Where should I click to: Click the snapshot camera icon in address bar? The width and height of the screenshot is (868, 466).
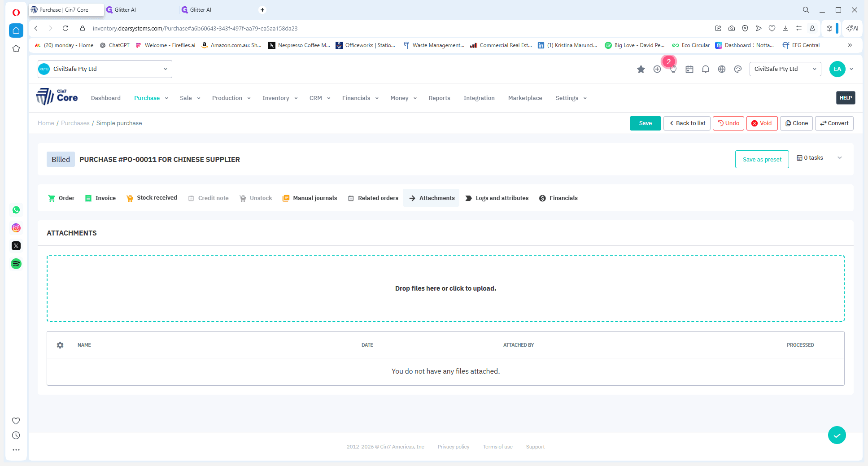click(x=732, y=28)
